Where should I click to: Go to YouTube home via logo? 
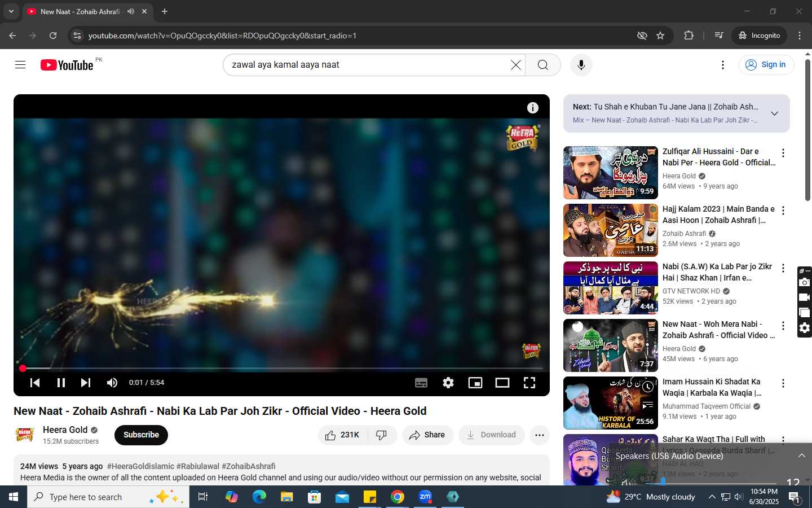67,65
